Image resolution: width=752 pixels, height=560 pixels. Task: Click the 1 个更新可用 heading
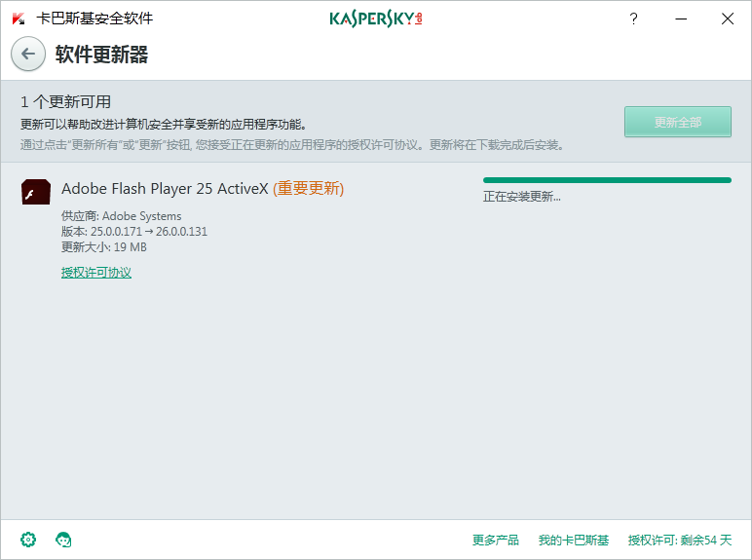[65, 101]
